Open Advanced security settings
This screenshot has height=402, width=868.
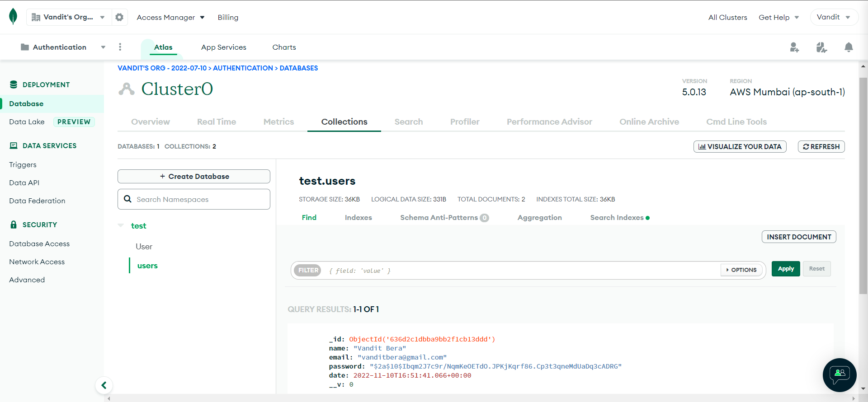coord(27,280)
